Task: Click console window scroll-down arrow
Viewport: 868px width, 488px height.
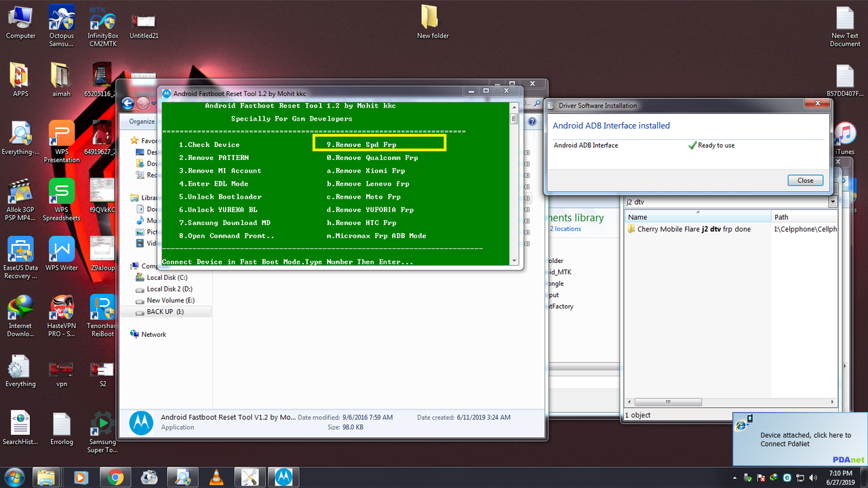Action: pos(514,261)
